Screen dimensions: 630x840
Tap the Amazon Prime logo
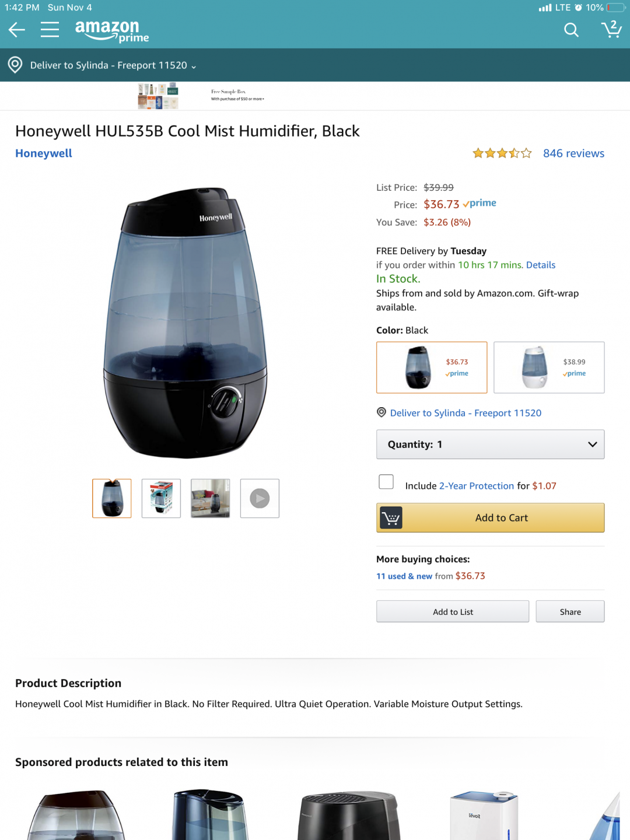[112, 32]
